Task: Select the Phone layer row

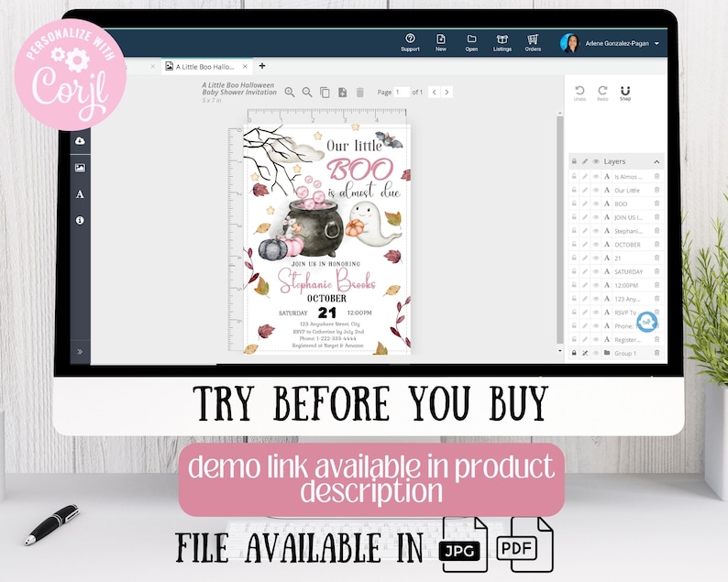Action: (615, 325)
